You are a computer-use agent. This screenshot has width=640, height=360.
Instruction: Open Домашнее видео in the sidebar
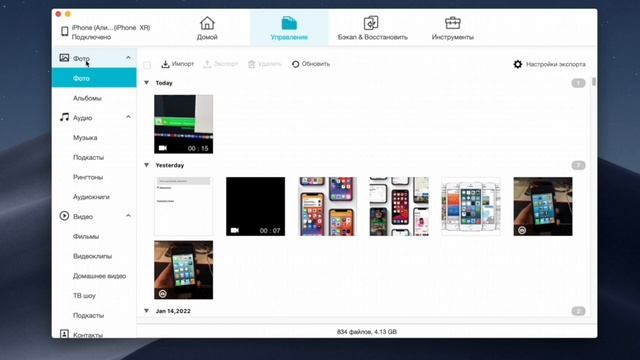coord(99,276)
